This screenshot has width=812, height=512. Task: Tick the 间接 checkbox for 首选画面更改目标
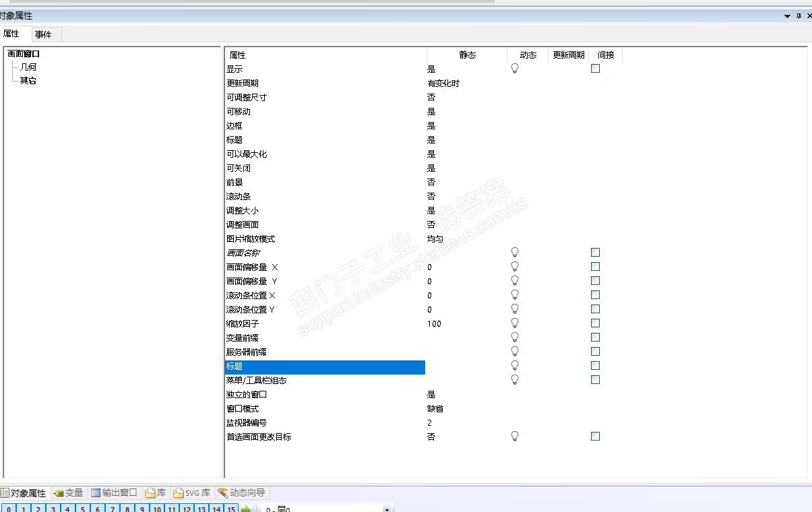click(595, 437)
